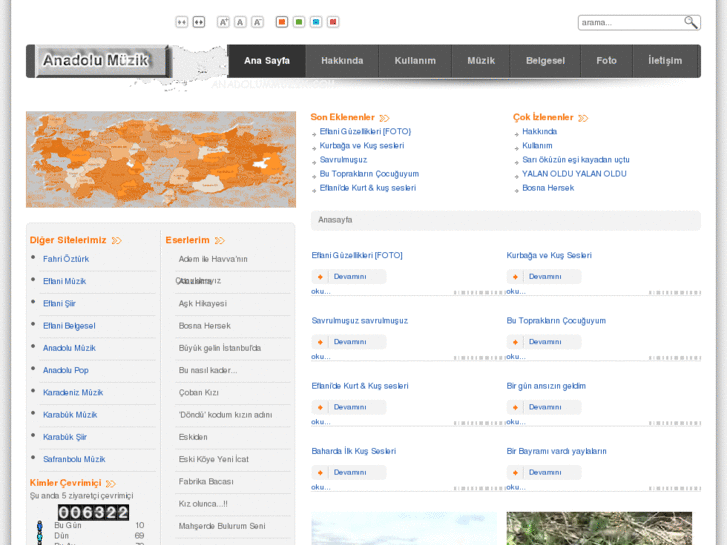Reset font size with the middle A icon
This screenshot has height=545, width=727.
pos(240,22)
